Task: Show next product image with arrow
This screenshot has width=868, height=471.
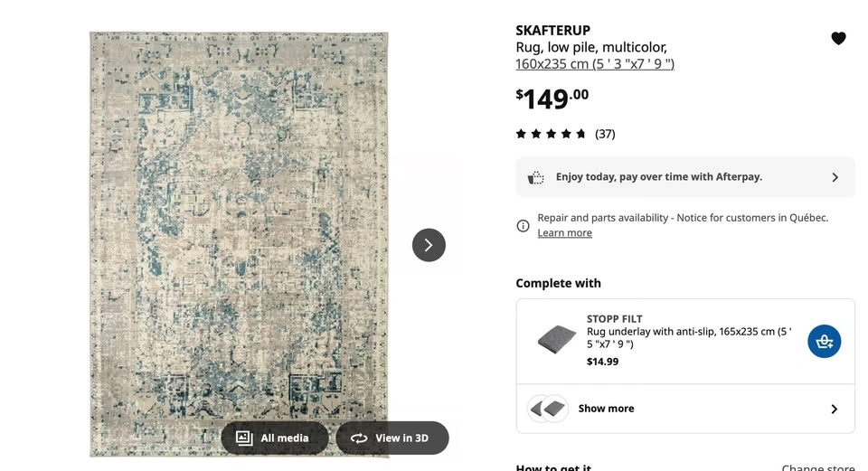Action: pyautogui.click(x=429, y=245)
